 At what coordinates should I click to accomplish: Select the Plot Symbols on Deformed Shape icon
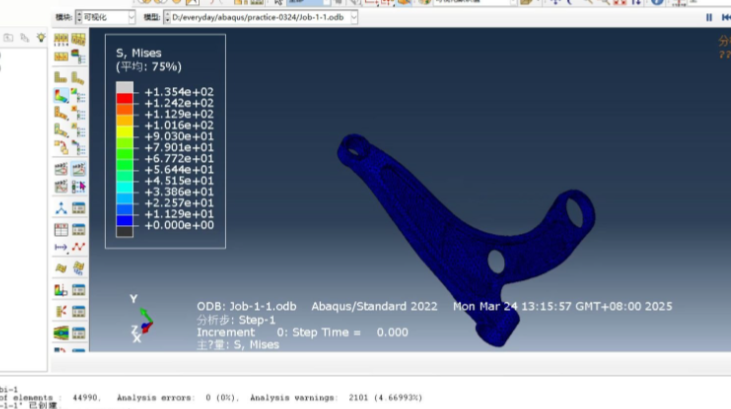tap(62, 114)
